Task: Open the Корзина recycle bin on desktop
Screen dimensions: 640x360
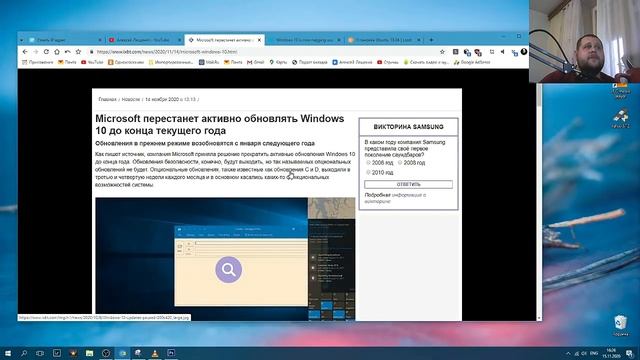Action: [620, 325]
